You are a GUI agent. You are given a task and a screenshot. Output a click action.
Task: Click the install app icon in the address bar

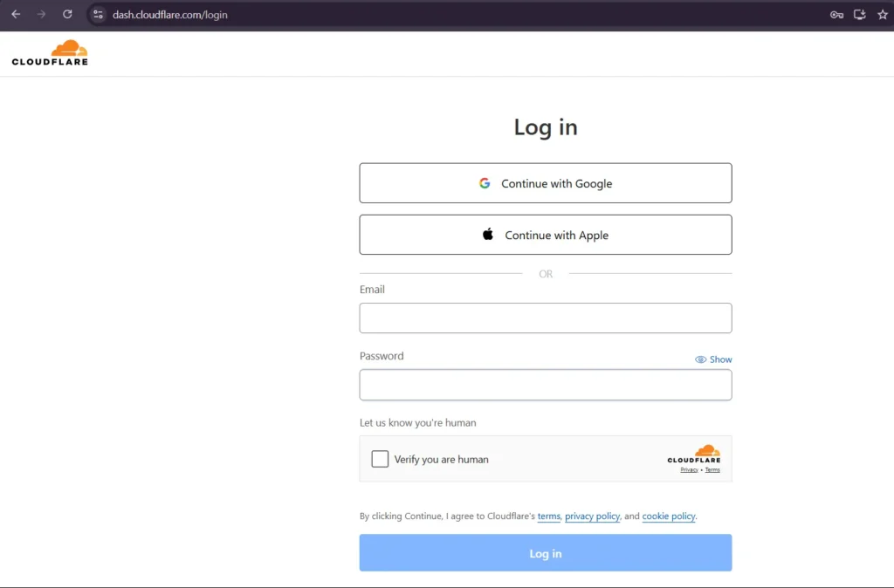coord(859,14)
